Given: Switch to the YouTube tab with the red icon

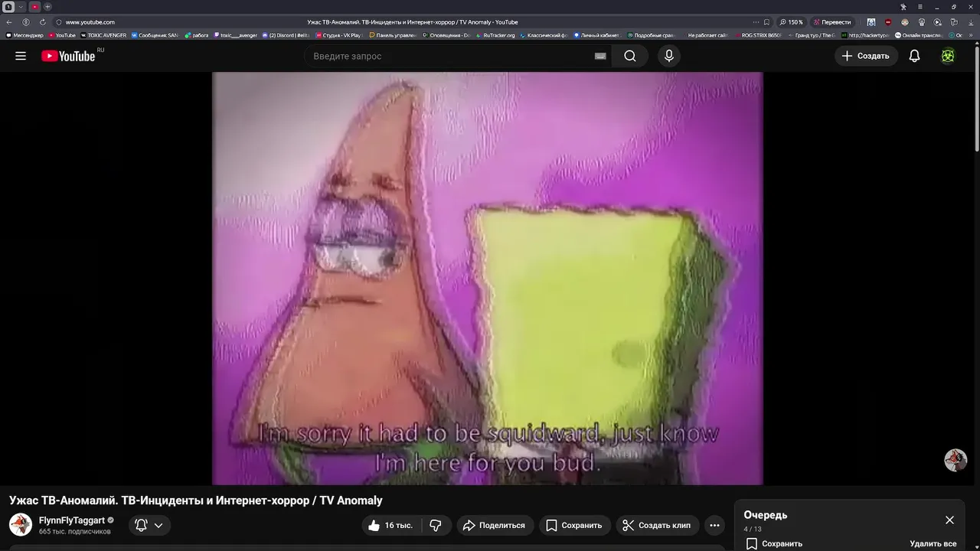Looking at the screenshot, I should 34,7.
